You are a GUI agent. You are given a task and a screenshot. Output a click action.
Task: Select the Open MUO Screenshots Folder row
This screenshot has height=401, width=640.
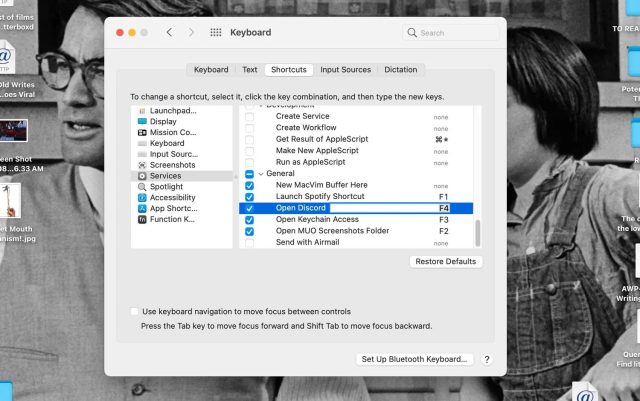[356, 231]
